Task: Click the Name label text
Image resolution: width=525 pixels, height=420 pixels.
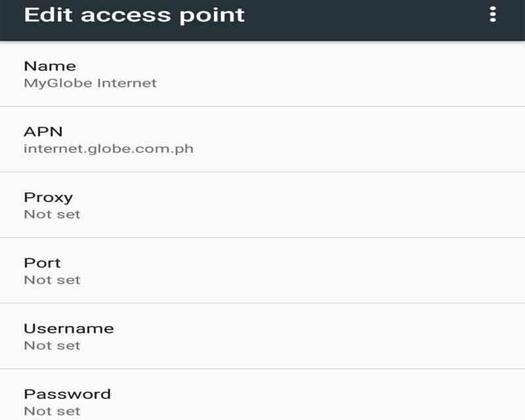Action: tap(50, 66)
